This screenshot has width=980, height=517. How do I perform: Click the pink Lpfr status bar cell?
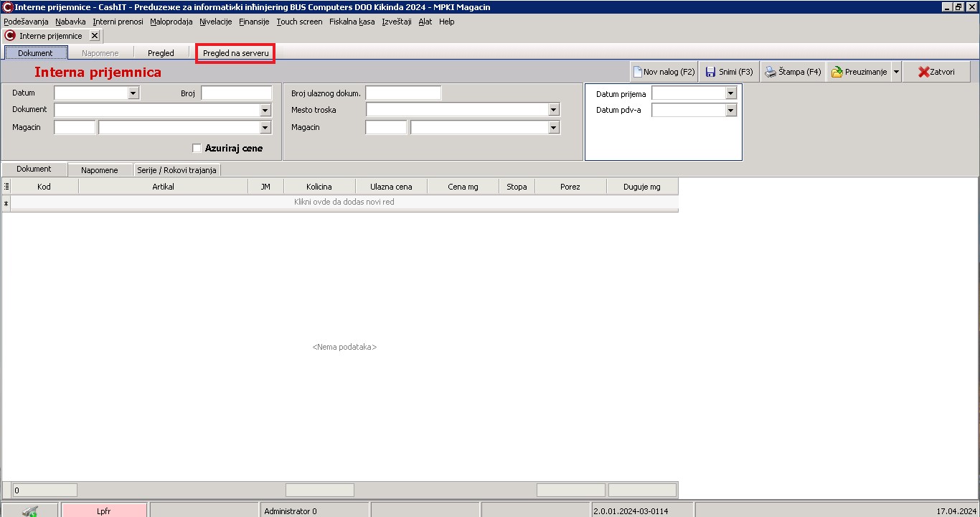click(104, 511)
